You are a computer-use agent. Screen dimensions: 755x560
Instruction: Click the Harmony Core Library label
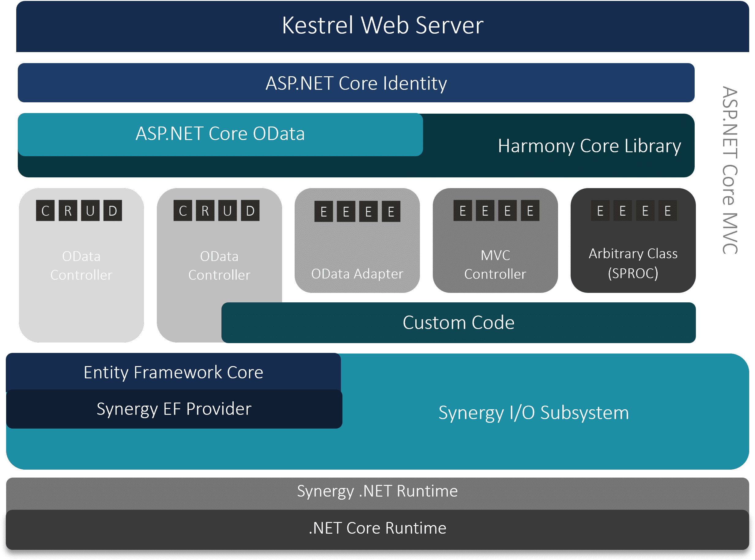click(x=589, y=146)
